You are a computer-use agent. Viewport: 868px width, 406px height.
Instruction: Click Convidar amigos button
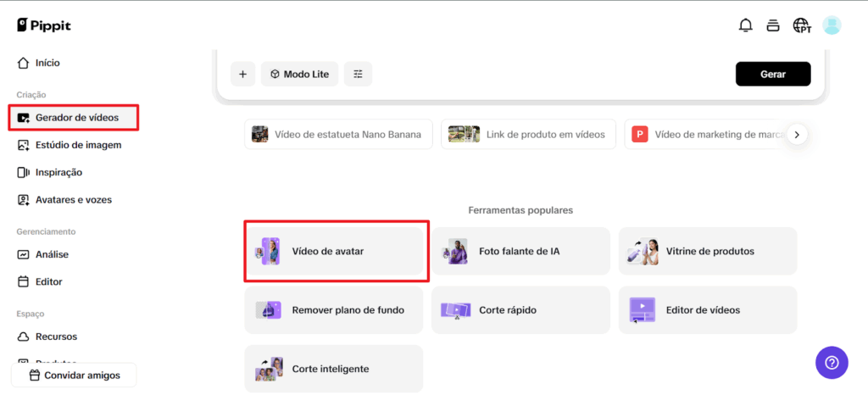coord(74,375)
